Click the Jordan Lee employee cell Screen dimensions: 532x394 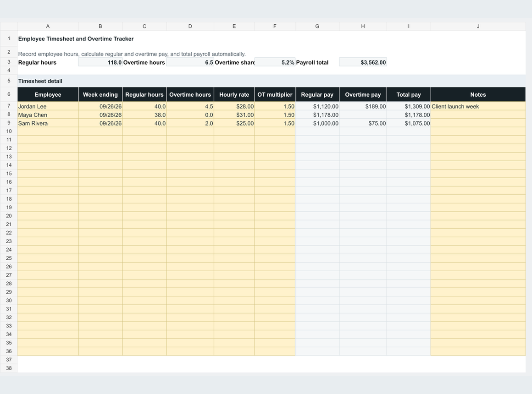(48, 106)
